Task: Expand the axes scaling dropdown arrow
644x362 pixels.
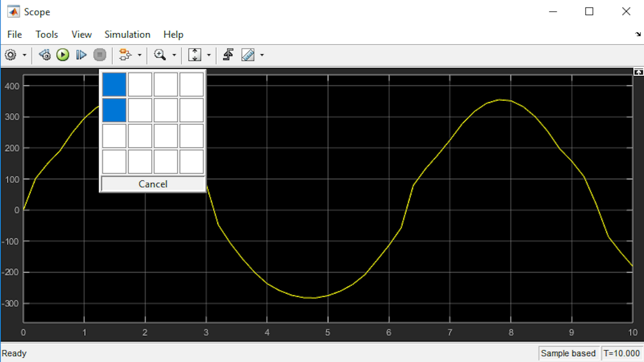Action: (x=209, y=55)
